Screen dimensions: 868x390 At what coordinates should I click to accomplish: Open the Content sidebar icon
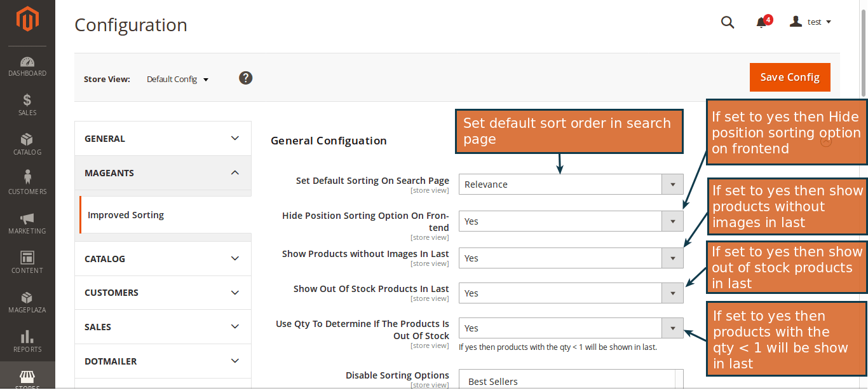[27, 262]
